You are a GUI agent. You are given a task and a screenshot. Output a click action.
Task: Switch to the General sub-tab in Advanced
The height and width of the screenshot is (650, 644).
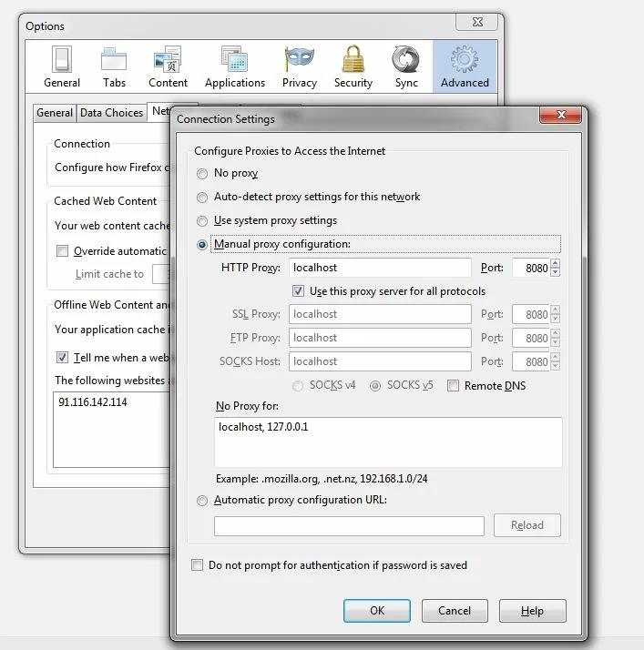click(x=55, y=113)
